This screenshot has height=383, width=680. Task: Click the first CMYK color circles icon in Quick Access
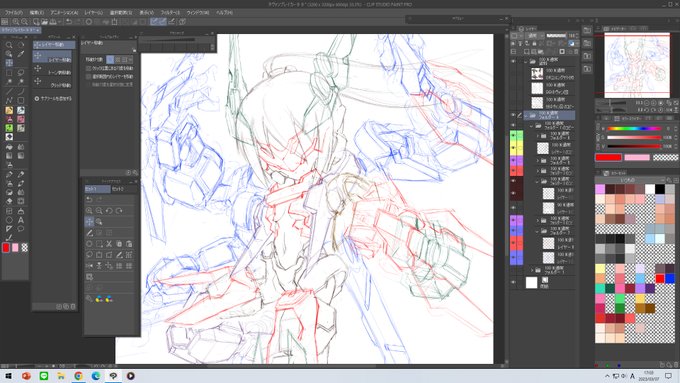click(99, 299)
